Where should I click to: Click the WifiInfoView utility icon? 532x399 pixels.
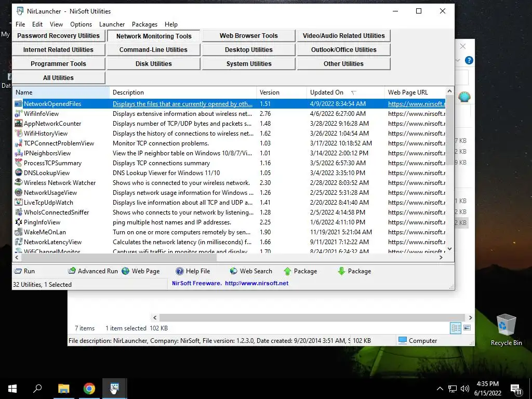[18, 114]
